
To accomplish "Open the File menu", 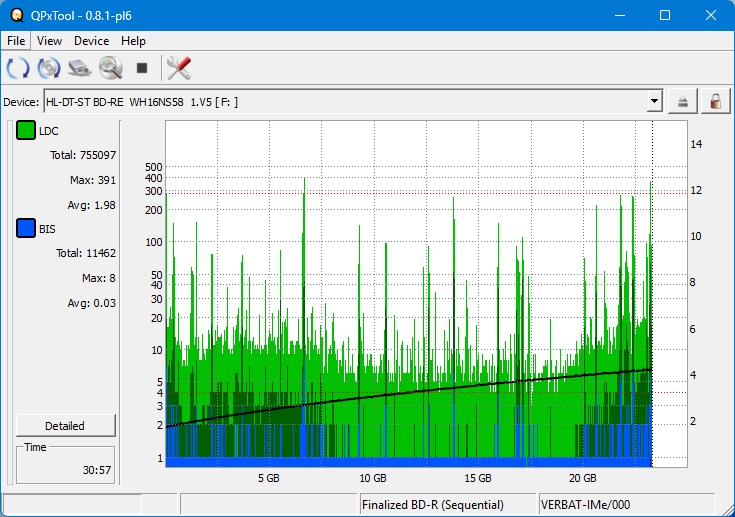I will click(x=16, y=41).
